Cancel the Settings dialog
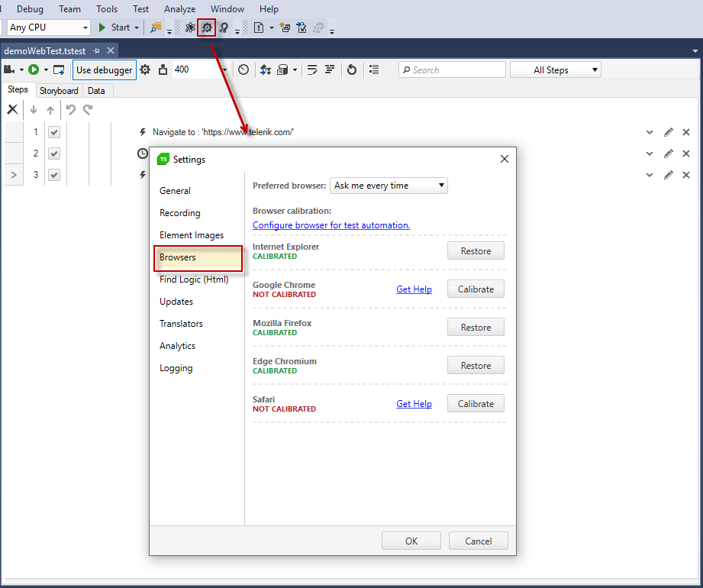 click(479, 541)
